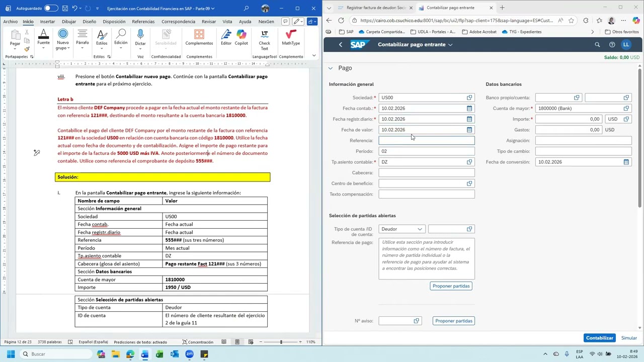
Task: Open value help for Nº aviso field
Action: 416,321
